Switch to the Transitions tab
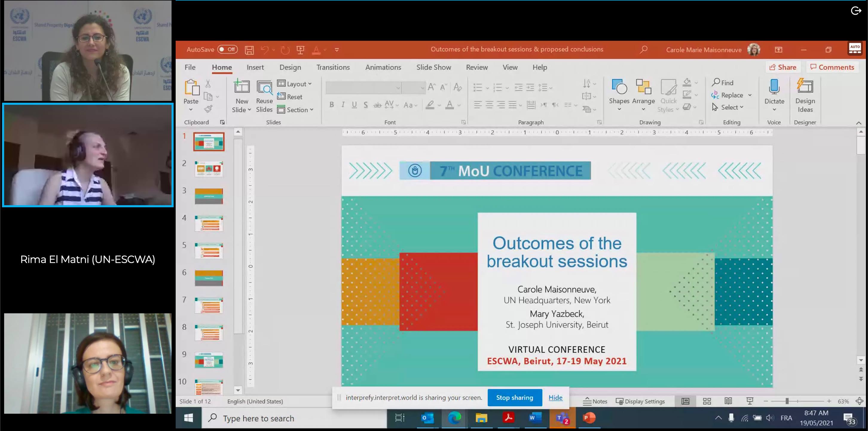 pos(333,67)
